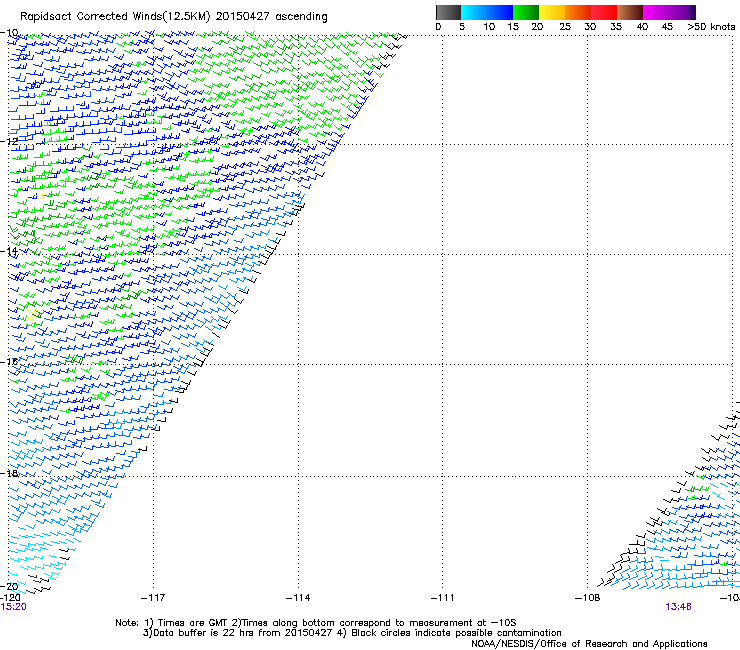Click the -111 longitude axis label

click(443, 598)
